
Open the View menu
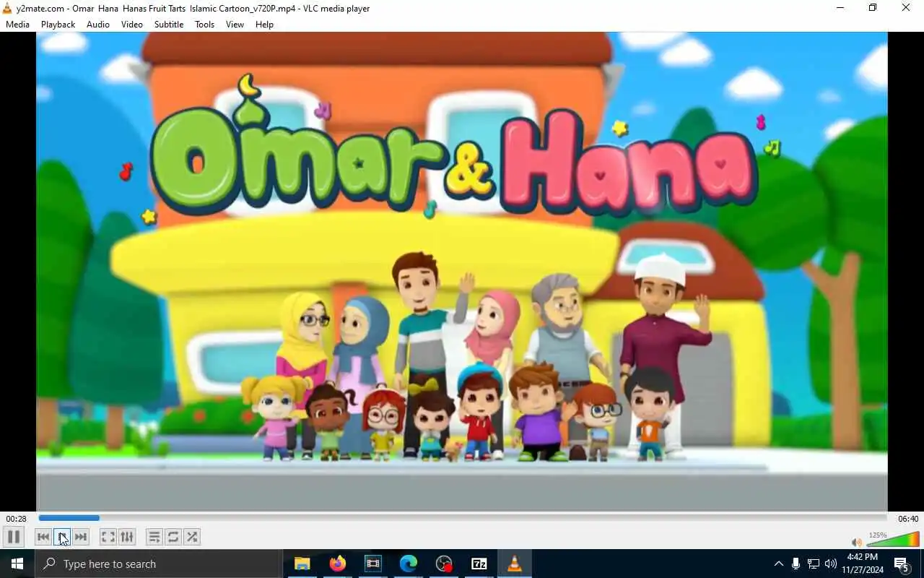[235, 25]
